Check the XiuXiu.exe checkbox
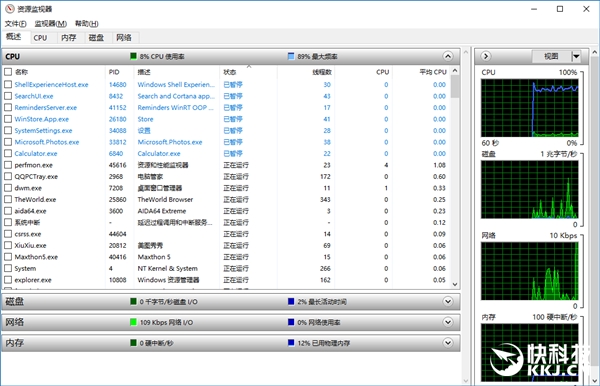 click(x=8, y=245)
